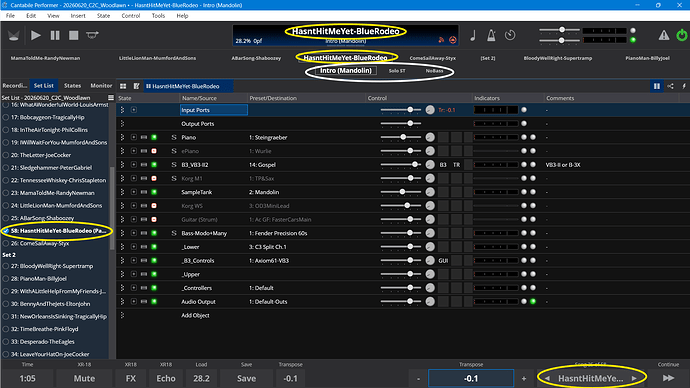Screen dimensions: 690x388
Task: Expand the Piano row
Action: click(x=134, y=137)
